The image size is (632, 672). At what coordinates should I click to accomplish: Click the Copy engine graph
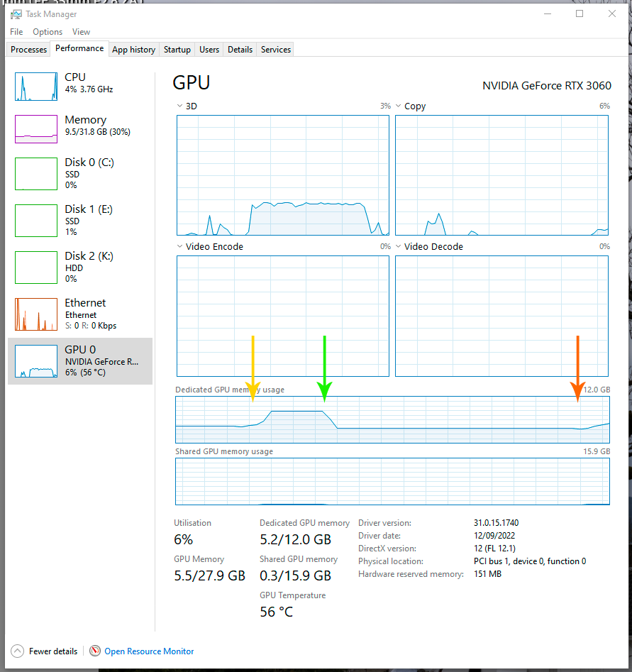[x=501, y=175]
